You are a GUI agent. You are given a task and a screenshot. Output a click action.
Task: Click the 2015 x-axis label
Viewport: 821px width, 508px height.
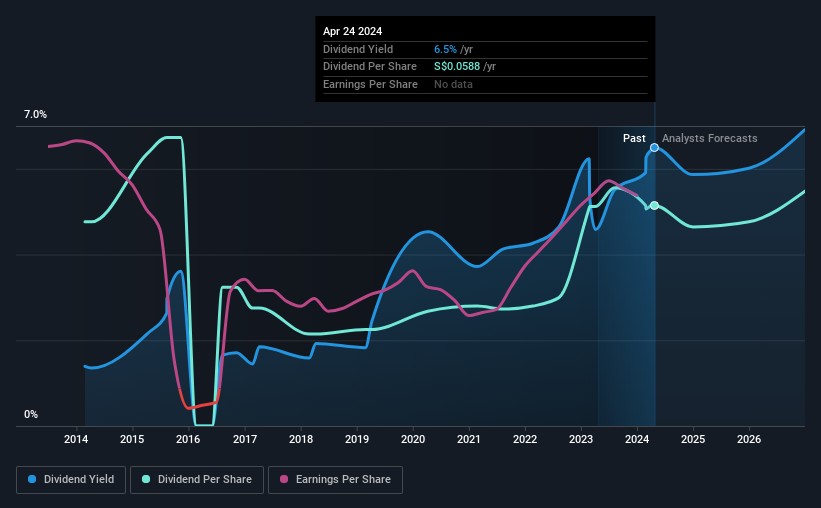point(132,439)
